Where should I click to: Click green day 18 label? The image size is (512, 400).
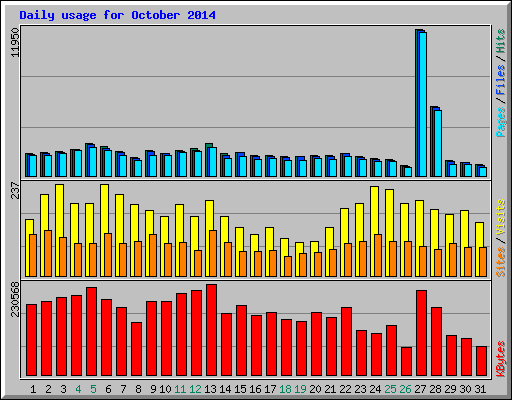285,389
